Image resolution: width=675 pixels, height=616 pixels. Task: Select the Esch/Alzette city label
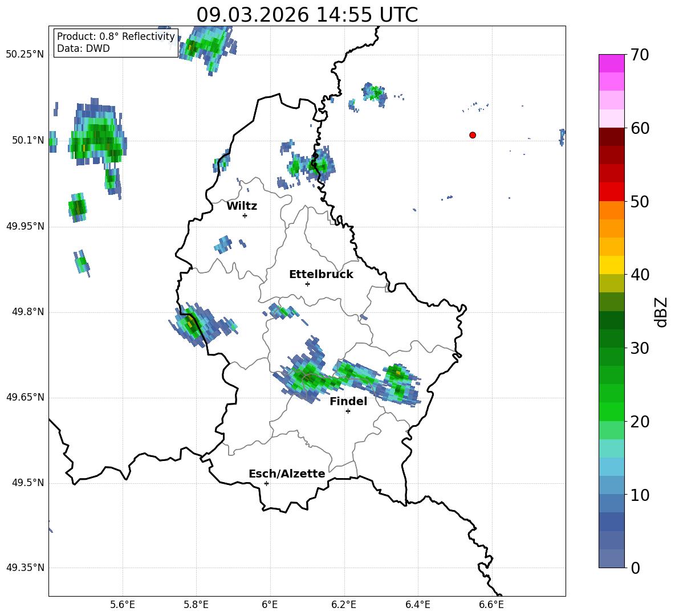[x=287, y=474]
